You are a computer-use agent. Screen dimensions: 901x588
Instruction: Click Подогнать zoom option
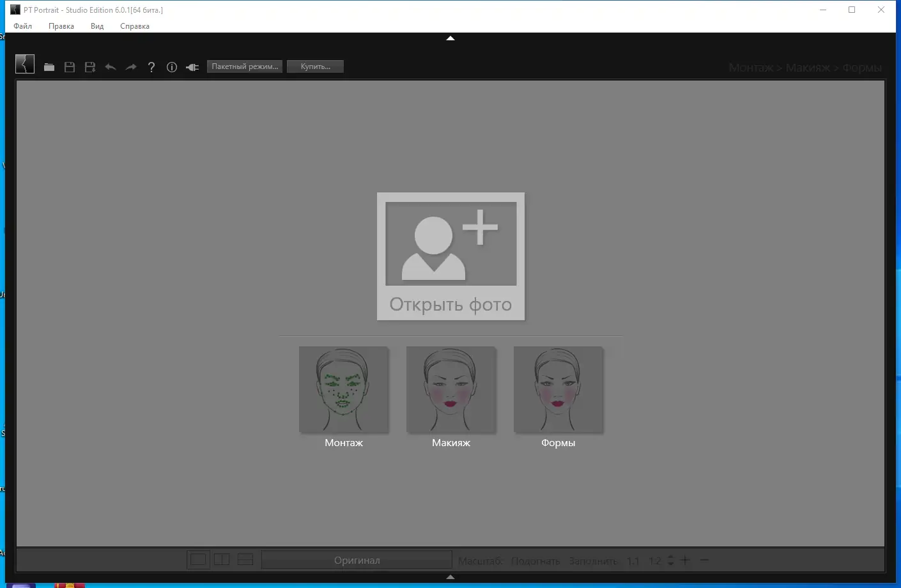click(x=535, y=561)
